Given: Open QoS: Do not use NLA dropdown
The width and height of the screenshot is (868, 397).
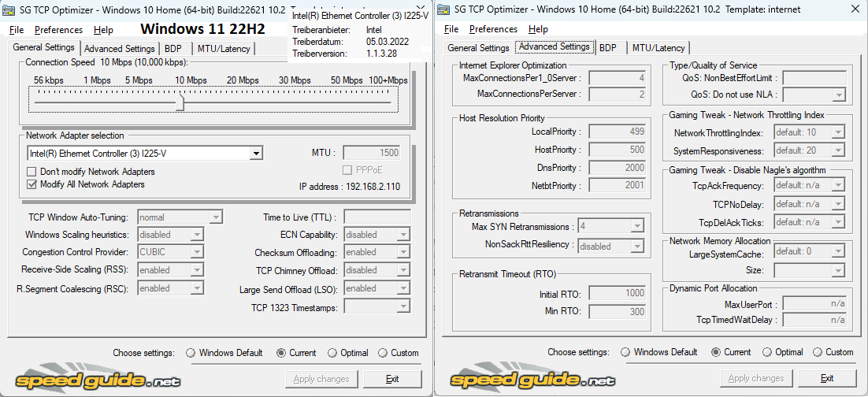Looking at the screenshot, I should click(x=839, y=95).
